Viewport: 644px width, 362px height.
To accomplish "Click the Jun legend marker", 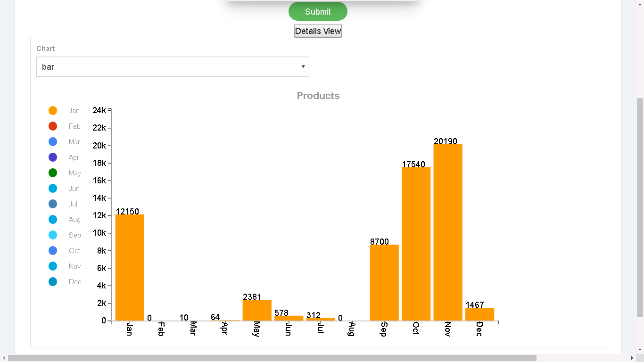I will (52, 188).
